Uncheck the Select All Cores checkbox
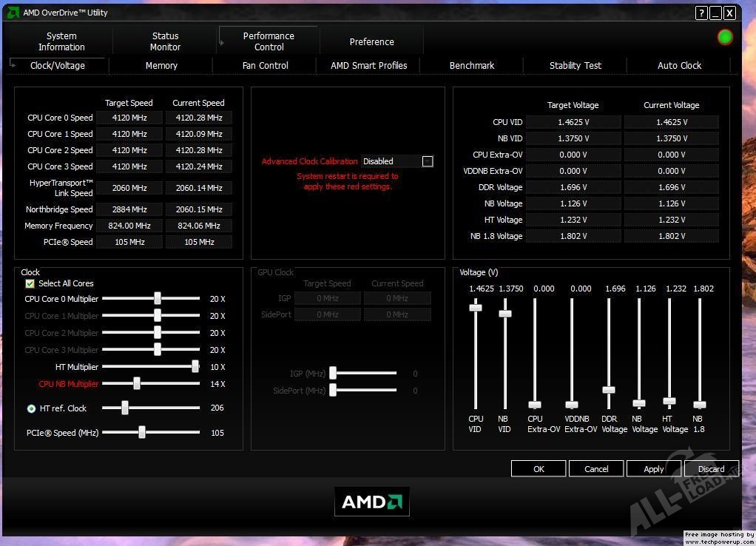Screen dimensions: 756x546 click(30, 283)
